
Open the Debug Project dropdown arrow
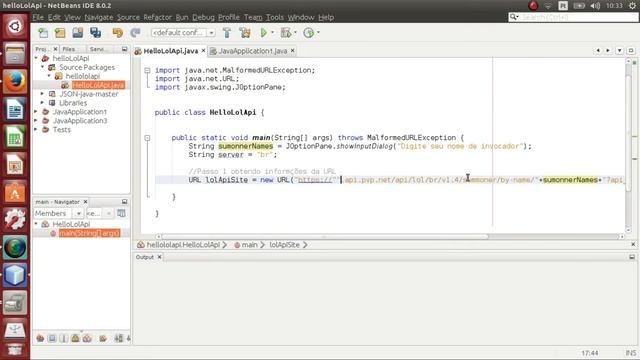click(295, 33)
